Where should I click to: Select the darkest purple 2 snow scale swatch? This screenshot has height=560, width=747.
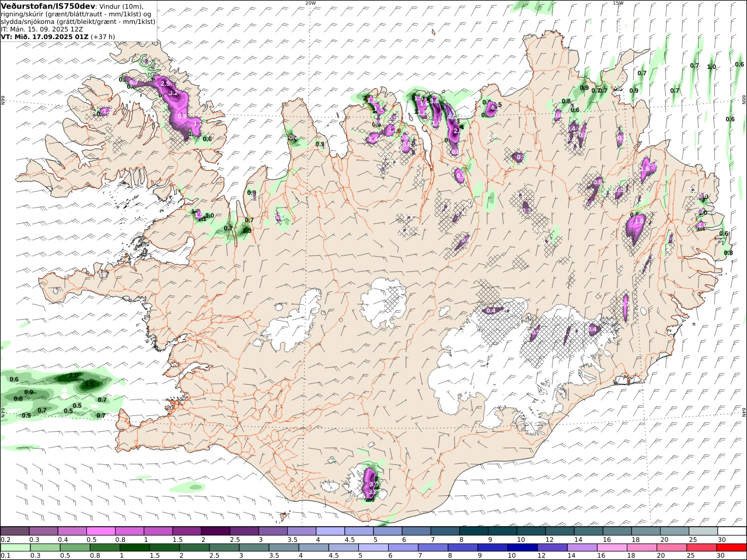click(215, 531)
